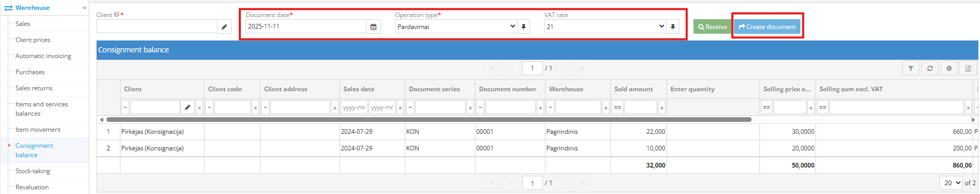Open Client prices menu item
Viewport: 980px width, 194px height.
click(x=33, y=40)
